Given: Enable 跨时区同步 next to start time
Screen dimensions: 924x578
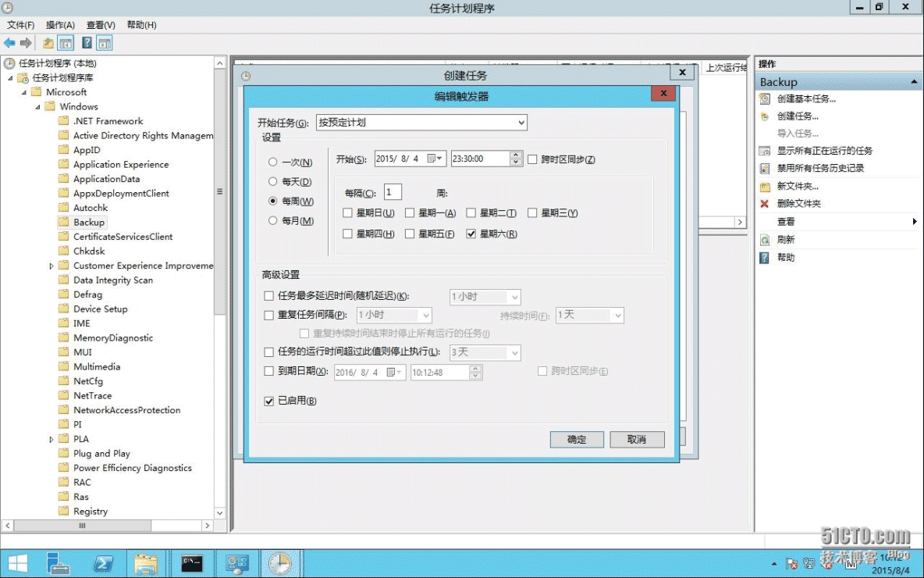Looking at the screenshot, I should point(533,159).
